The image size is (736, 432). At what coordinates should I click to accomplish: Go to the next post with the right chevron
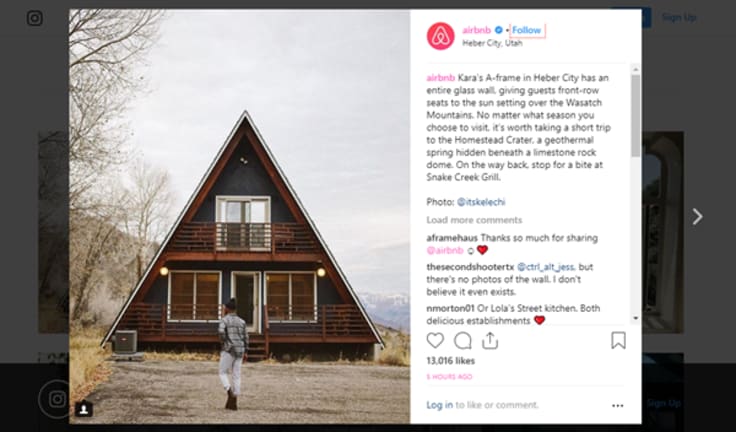697,216
